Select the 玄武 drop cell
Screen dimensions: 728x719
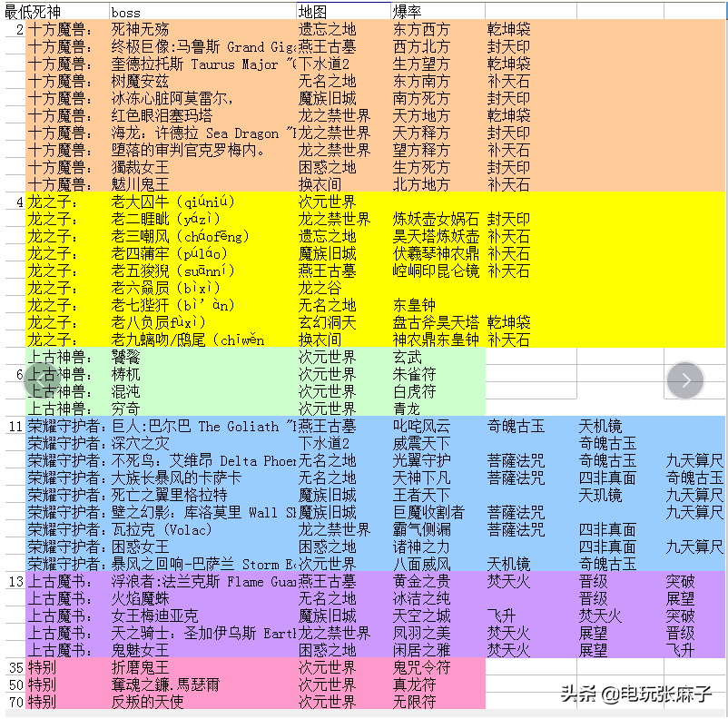click(x=407, y=357)
